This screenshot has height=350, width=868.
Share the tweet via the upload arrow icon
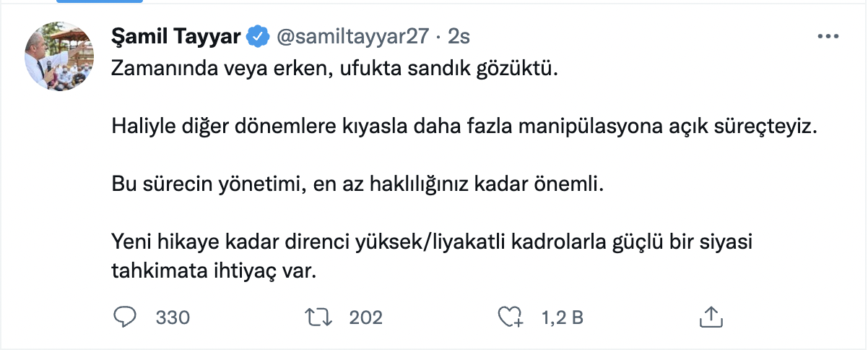pos(711,316)
